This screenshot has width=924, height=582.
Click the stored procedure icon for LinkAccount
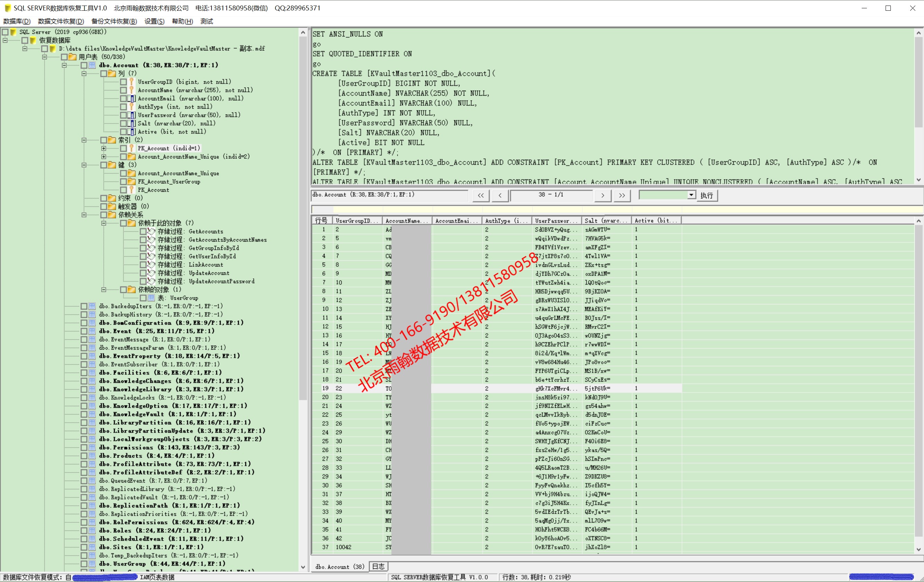click(x=151, y=265)
